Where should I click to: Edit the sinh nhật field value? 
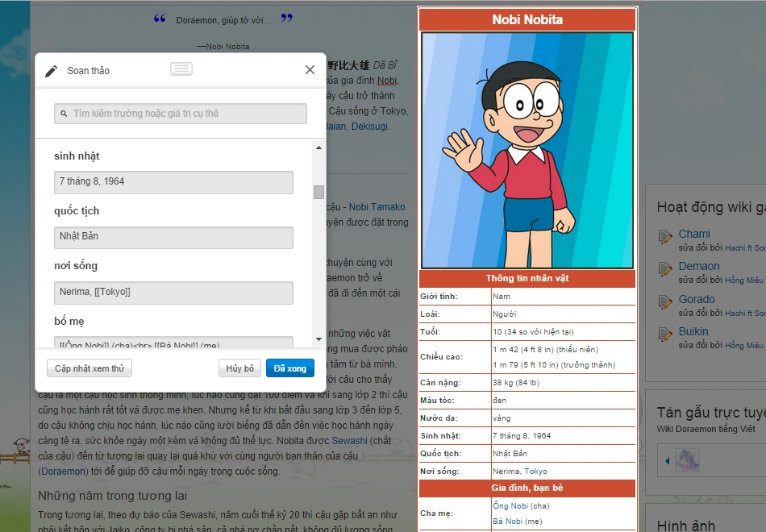coord(173,182)
